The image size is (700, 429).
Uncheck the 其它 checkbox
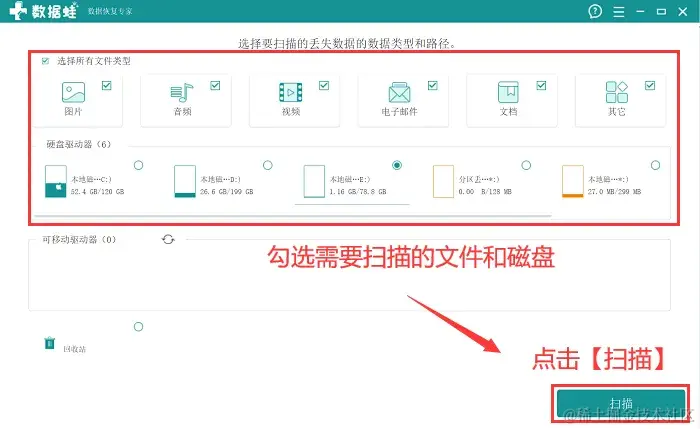[650, 85]
